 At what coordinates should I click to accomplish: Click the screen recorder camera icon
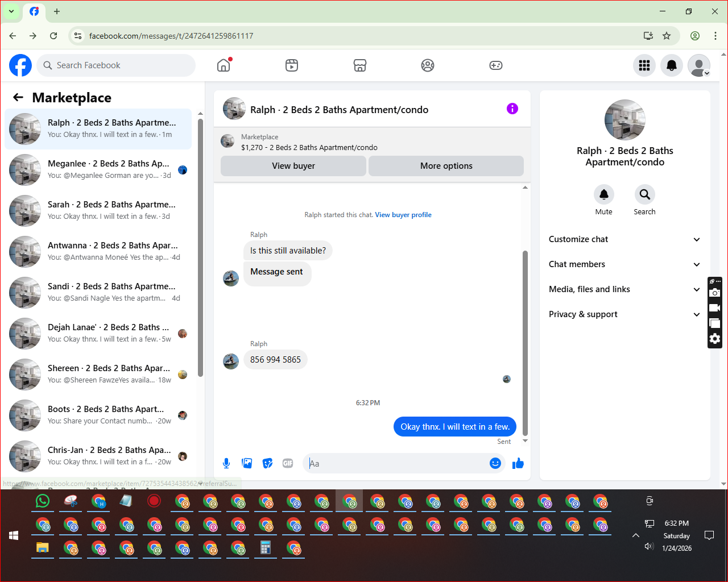point(715,293)
